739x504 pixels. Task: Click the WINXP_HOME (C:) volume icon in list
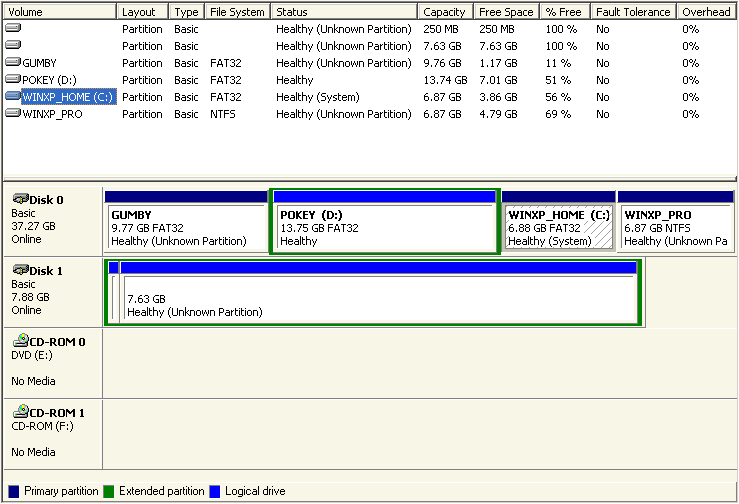coord(12,97)
